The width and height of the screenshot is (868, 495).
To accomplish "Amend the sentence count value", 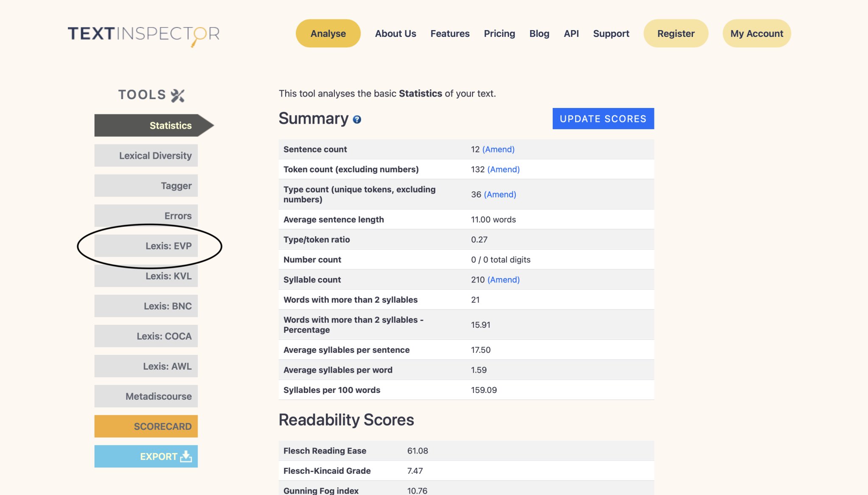I will tap(498, 149).
